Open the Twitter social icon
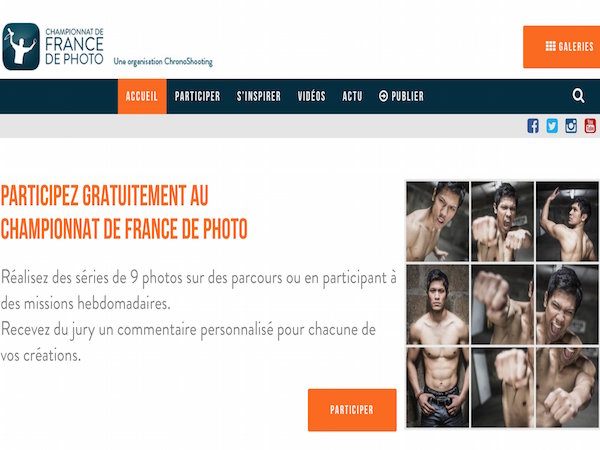Screen dimensions: 600x450 (552, 126)
